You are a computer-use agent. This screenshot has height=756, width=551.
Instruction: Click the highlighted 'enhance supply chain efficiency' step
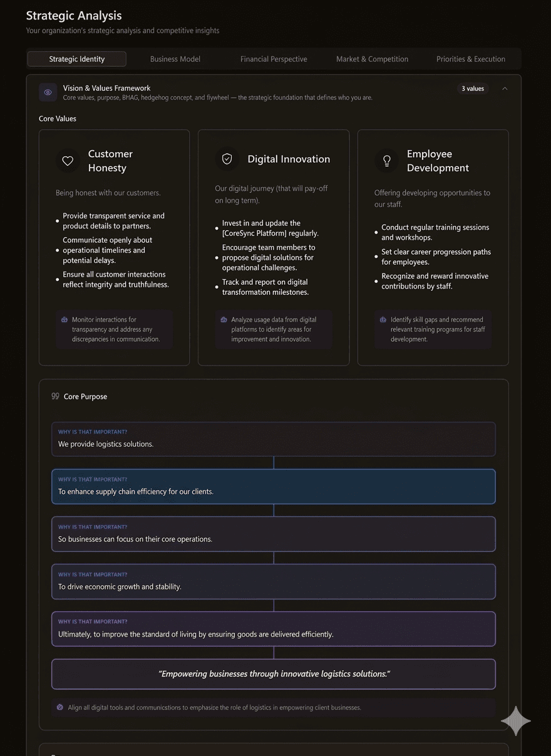[x=273, y=486]
